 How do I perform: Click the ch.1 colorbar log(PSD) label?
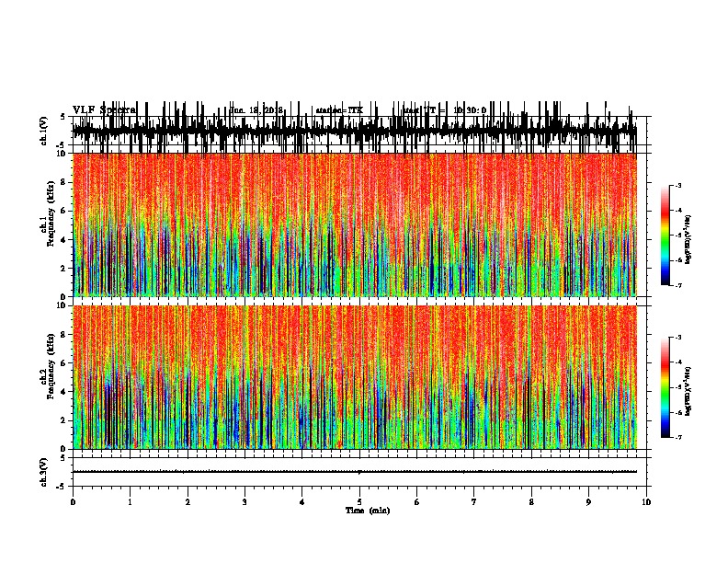688,239
